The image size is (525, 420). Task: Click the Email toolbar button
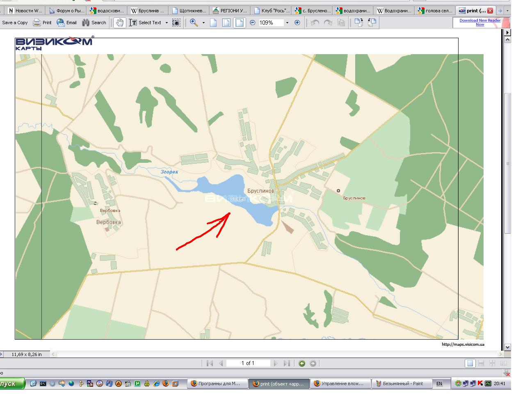pos(67,23)
